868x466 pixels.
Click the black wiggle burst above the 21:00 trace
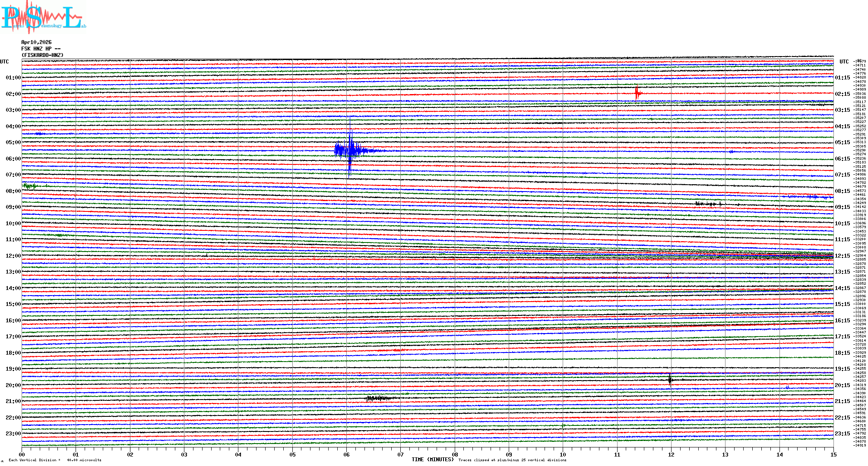click(x=379, y=398)
